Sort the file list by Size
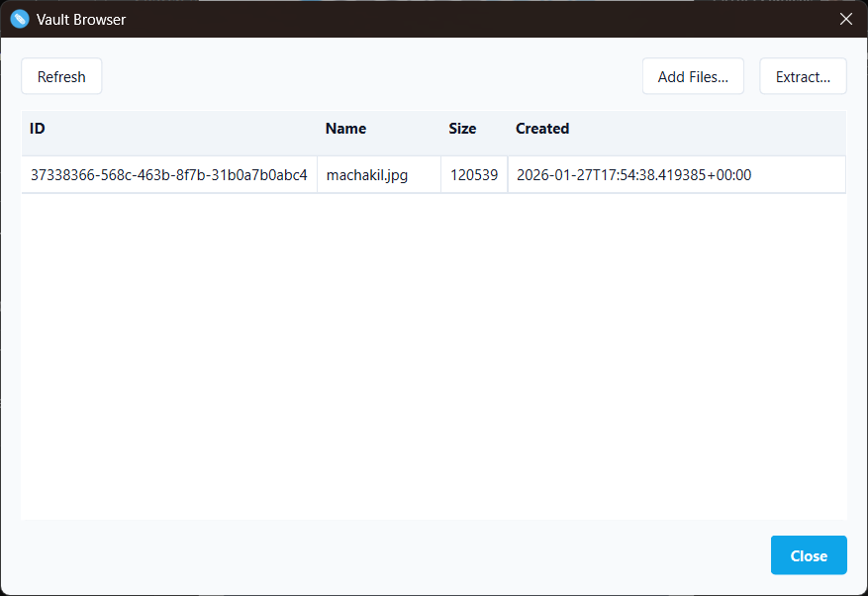The image size is (868, 596). click(462, 129)
